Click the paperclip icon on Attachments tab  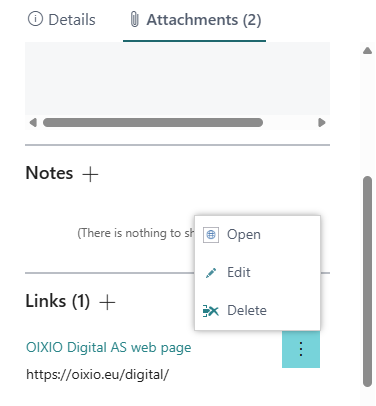tap(134, 19)
